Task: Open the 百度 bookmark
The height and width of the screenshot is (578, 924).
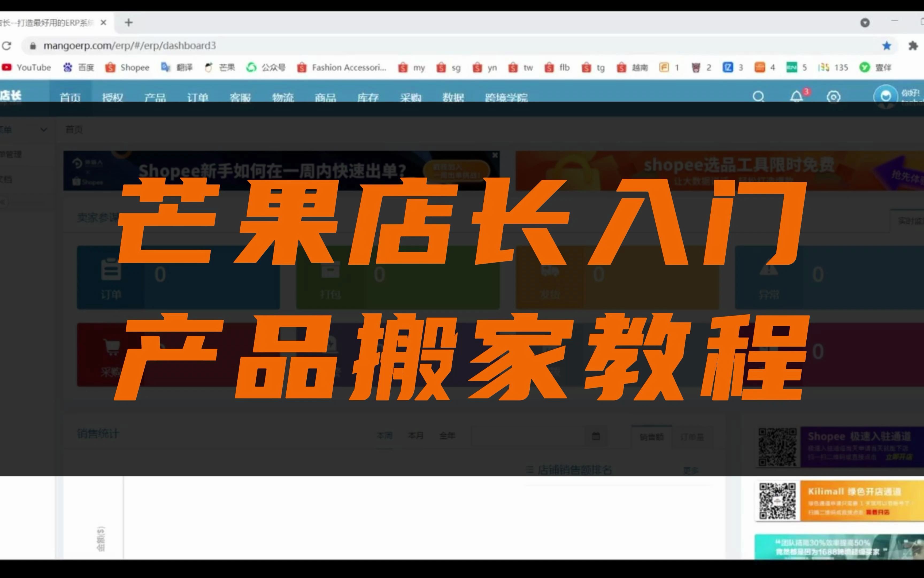Action: point(79,68)
